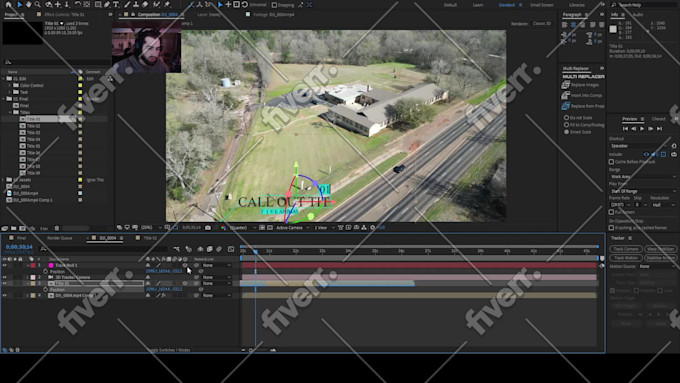Viewport: 680px width, 383px height.
Task: Toggle visibility eye for Track Null 1 layer
Action: [5, 265]
